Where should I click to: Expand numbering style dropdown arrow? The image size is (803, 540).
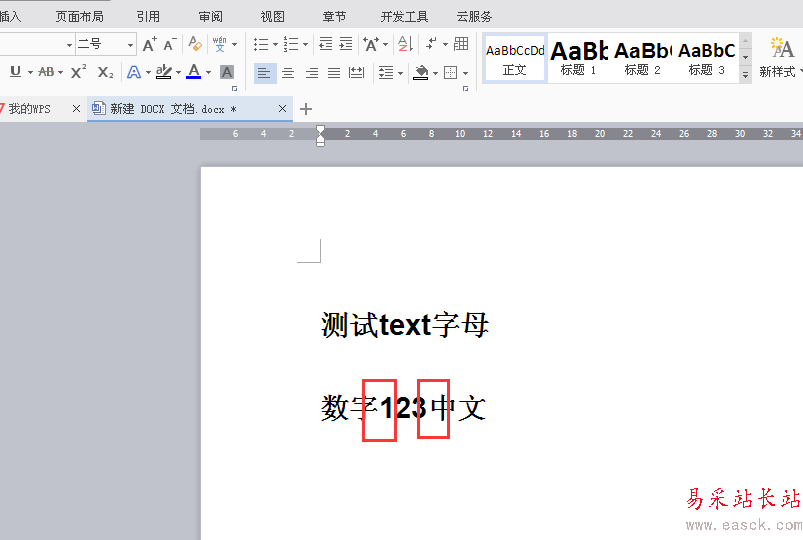[305, 45]
